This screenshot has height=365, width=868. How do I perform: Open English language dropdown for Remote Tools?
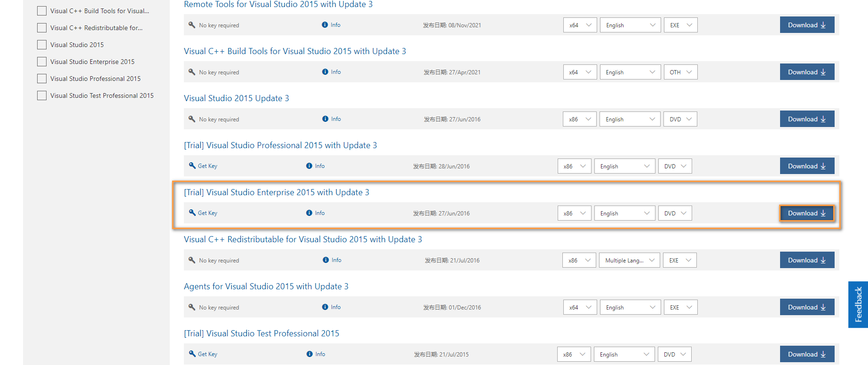tap(631, 25)
